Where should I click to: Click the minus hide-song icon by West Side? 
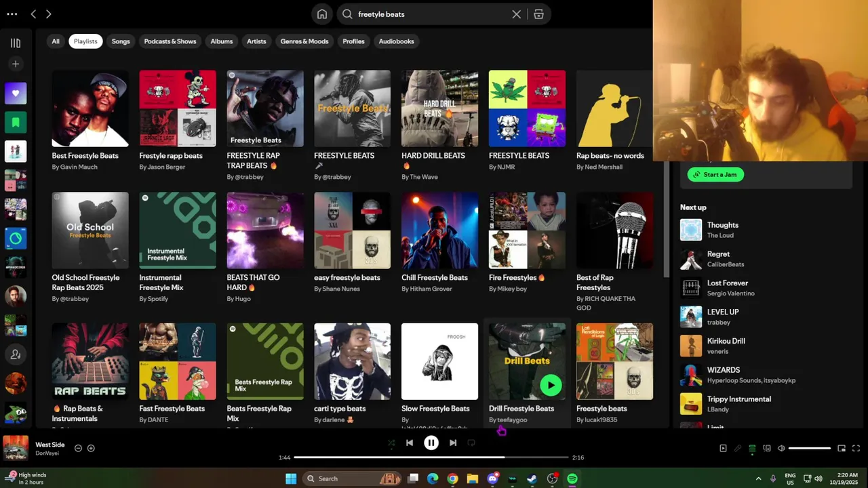pyautogui.click(x=78, y=448)
